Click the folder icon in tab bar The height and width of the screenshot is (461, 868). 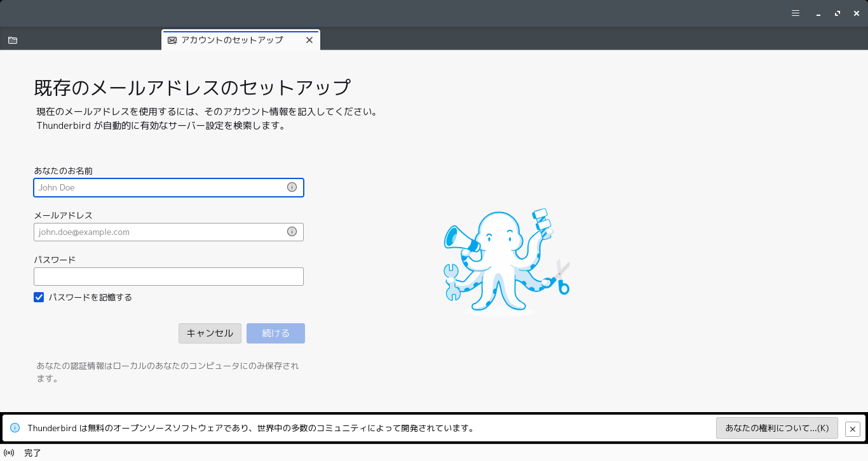(x=13, y=40)
